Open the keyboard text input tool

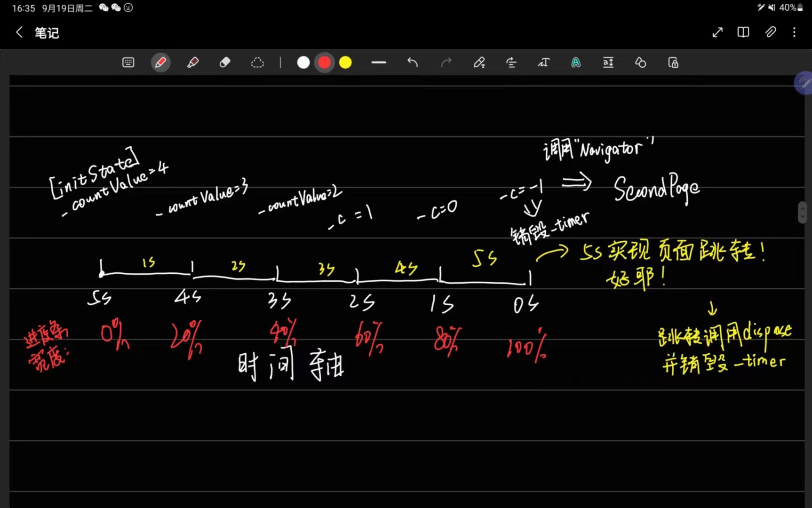point(128,63)
